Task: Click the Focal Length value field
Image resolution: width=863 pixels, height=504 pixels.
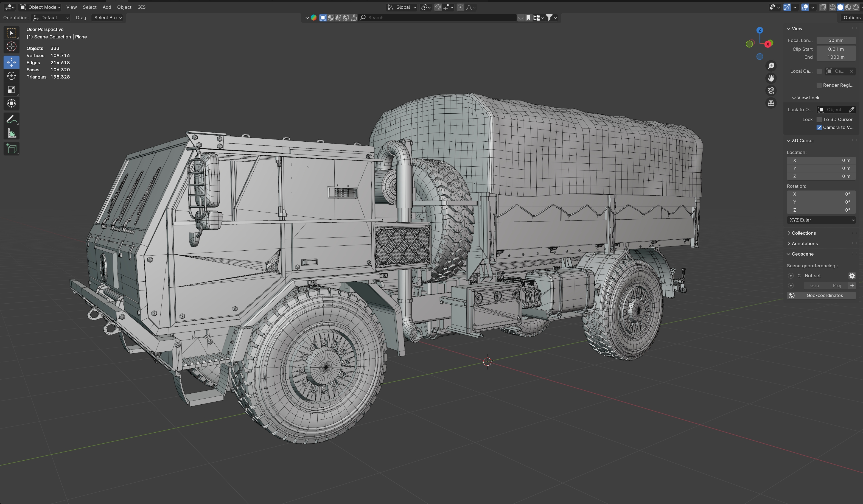Action: [x=836, y=40]
